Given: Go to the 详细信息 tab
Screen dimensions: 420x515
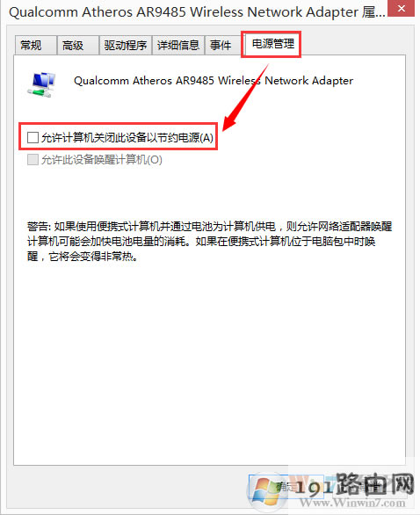Looking at the screenshot, I should [178, 45].
